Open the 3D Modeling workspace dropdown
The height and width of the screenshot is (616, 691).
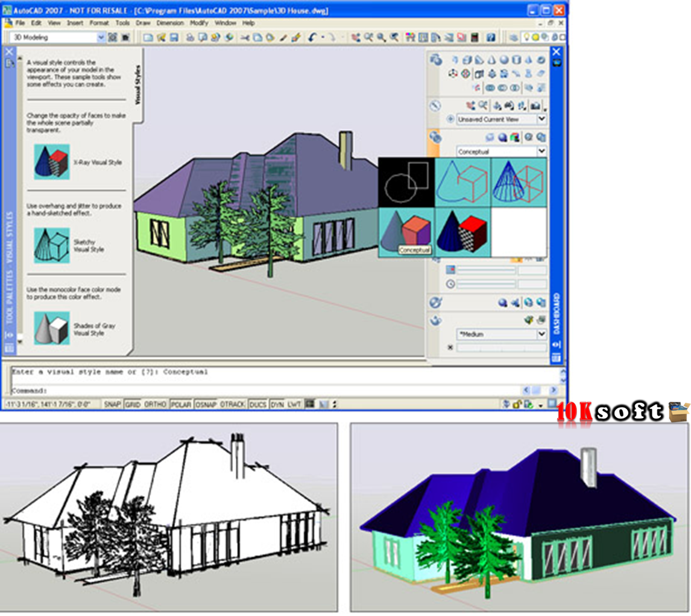click(101, 37)
